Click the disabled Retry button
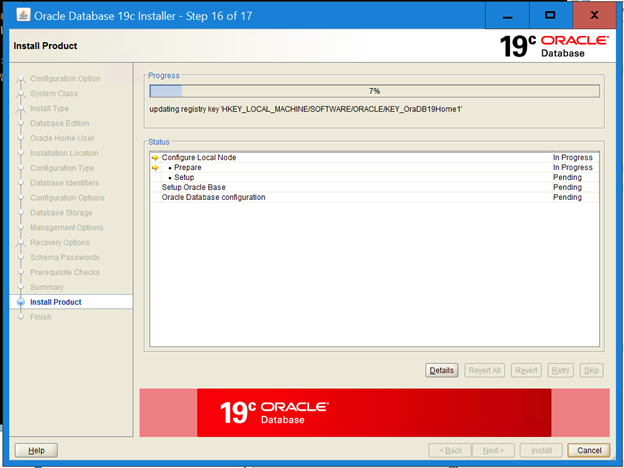This screenshot has width=624, height=468. click(x=560, y=370)
